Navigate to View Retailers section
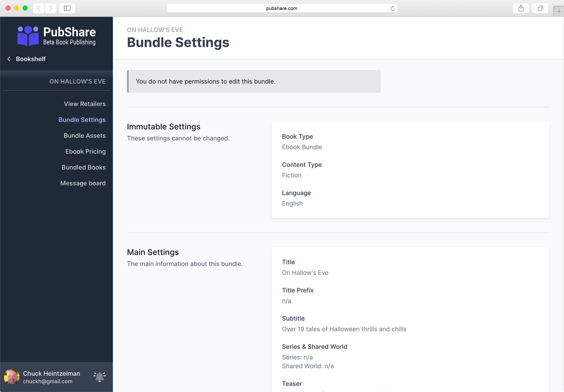The image size is (564, 392). tap(84, 103)
